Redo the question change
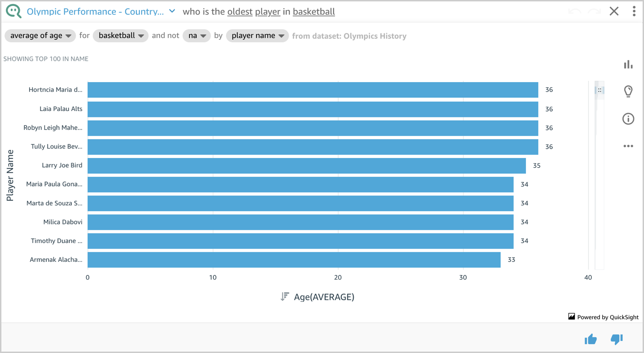 coord(594,11)
